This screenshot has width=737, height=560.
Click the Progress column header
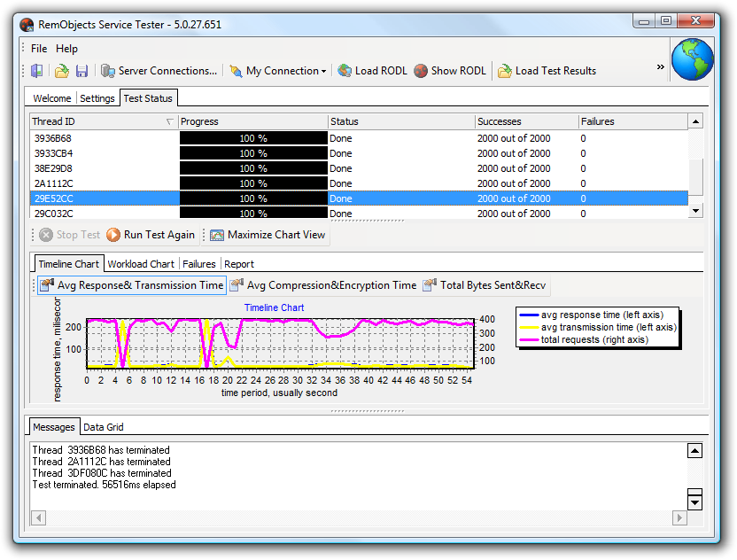(x=252, y=121)
